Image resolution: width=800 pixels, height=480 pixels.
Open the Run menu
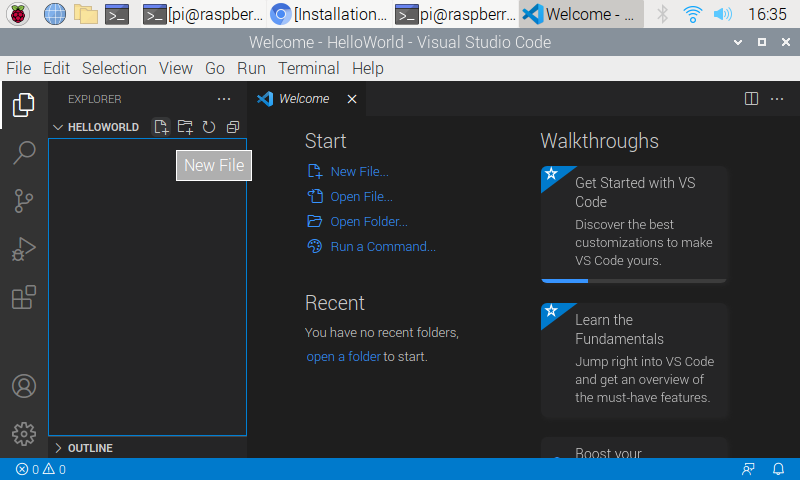pyautogui.click(x=251, y=68)
